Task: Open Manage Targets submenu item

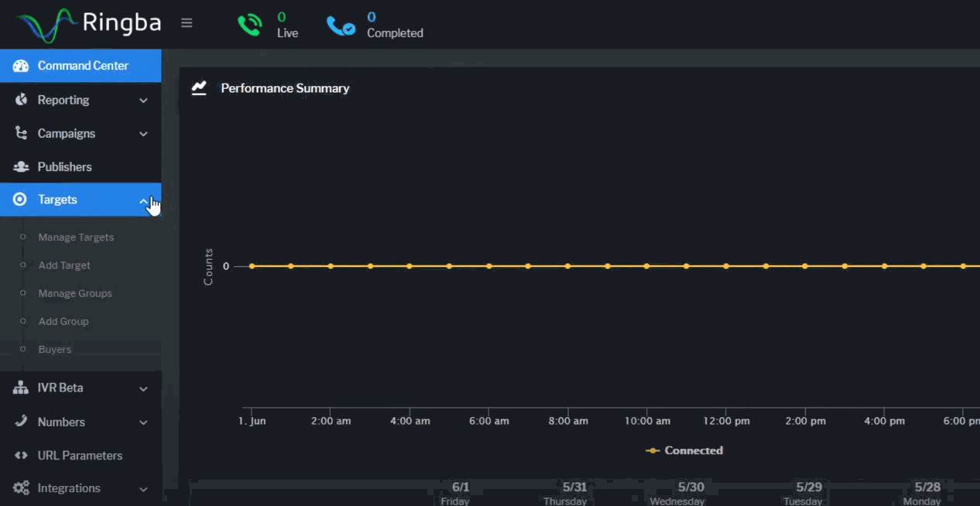Action: pyautogui.click(x=76, y=238)
